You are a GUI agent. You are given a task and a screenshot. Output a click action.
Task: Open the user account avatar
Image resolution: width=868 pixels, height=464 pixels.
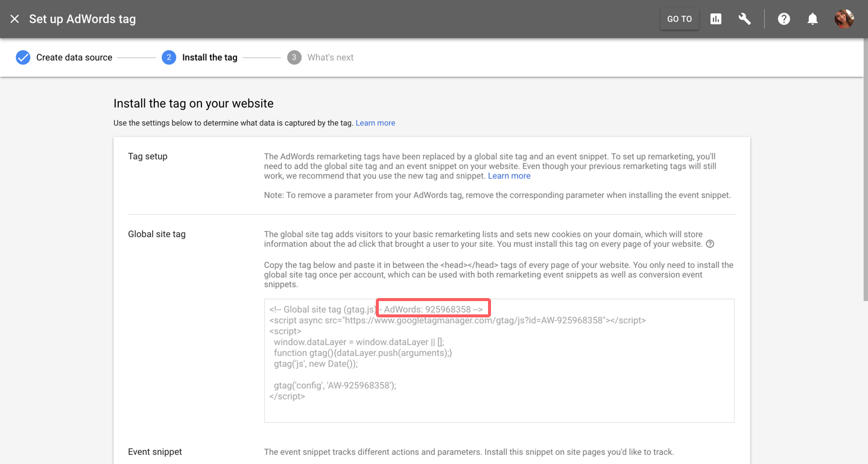click(x=844, y=19)
